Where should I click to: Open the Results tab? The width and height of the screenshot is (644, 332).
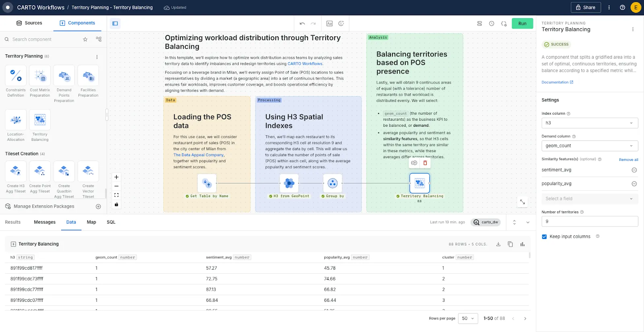[x=13, y=222]
